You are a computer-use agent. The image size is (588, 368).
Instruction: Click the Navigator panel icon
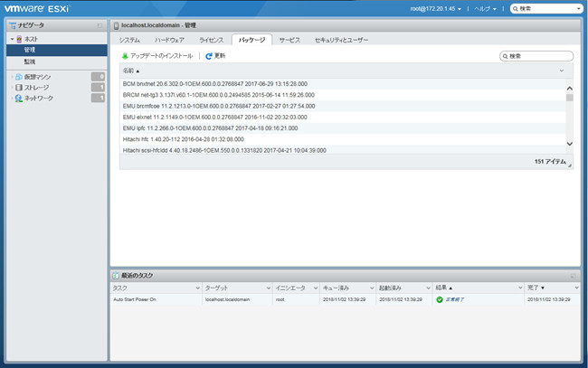tap(14, 25)
